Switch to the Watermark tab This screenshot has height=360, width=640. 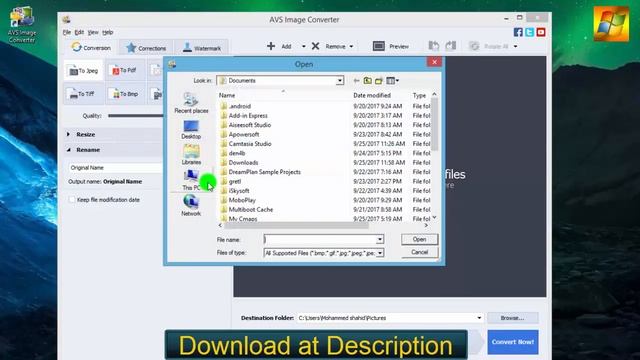pyautogui.click(x=202, y=48)
